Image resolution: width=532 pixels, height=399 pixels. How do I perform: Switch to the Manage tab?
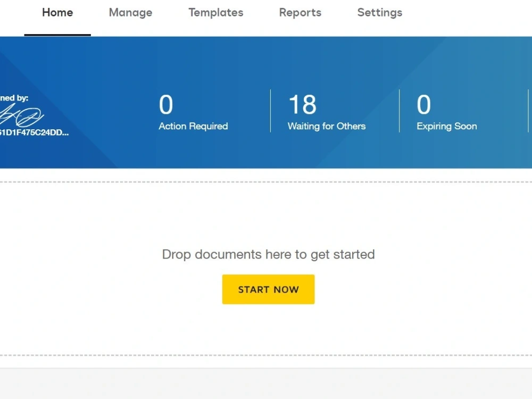(x=131, y=13)
